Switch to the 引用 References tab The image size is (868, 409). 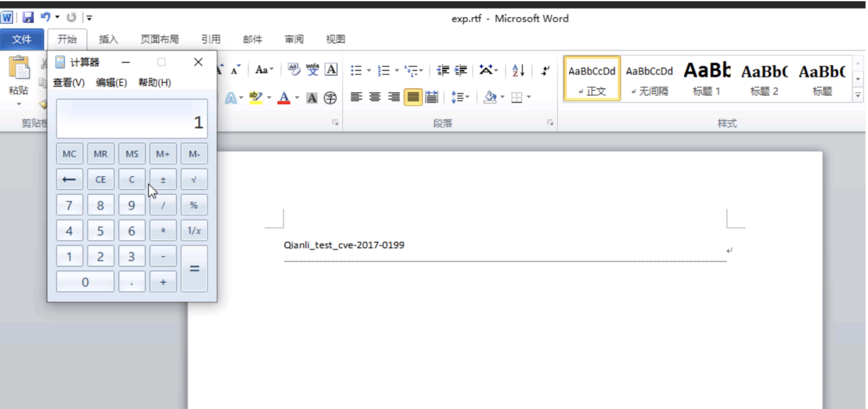(211, 39)
